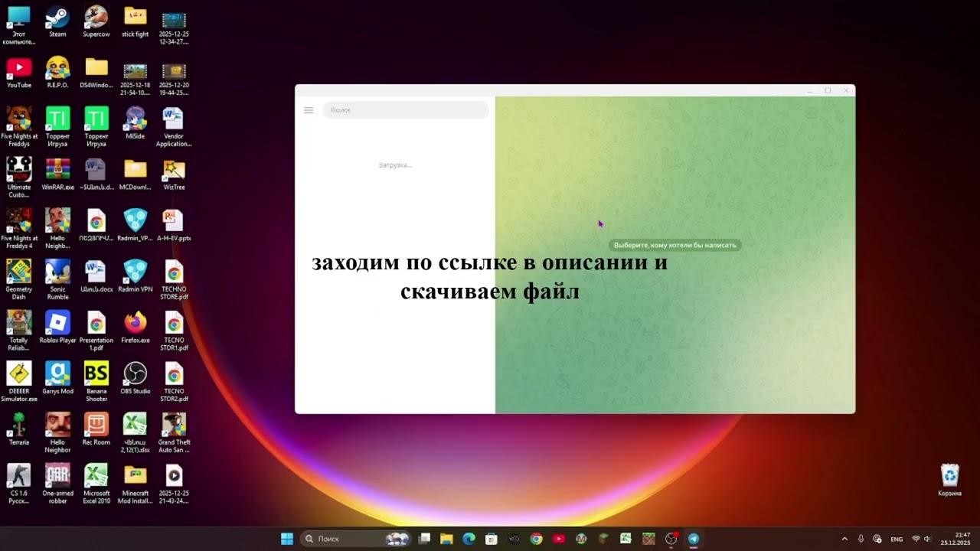Launch R.E.P.O. from the desktop
Viewport: 980px width, 551px height.
pos(57,73)
